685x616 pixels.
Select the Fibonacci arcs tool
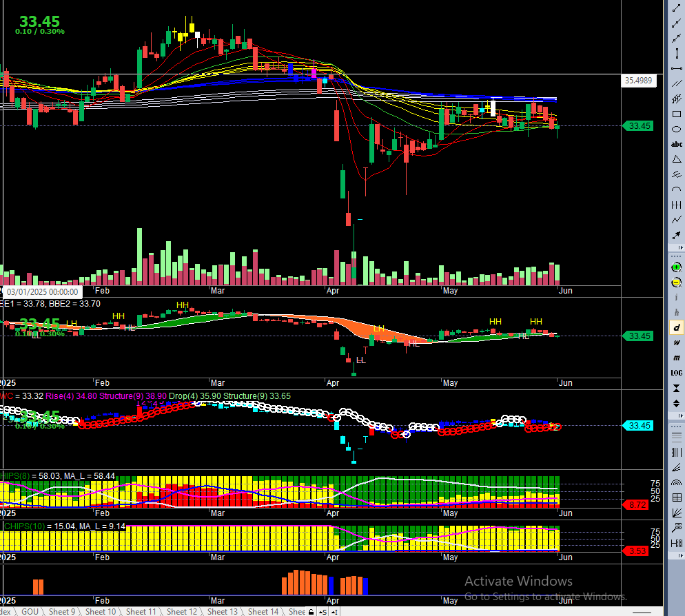pyautogui.click(x=676, y=482)
